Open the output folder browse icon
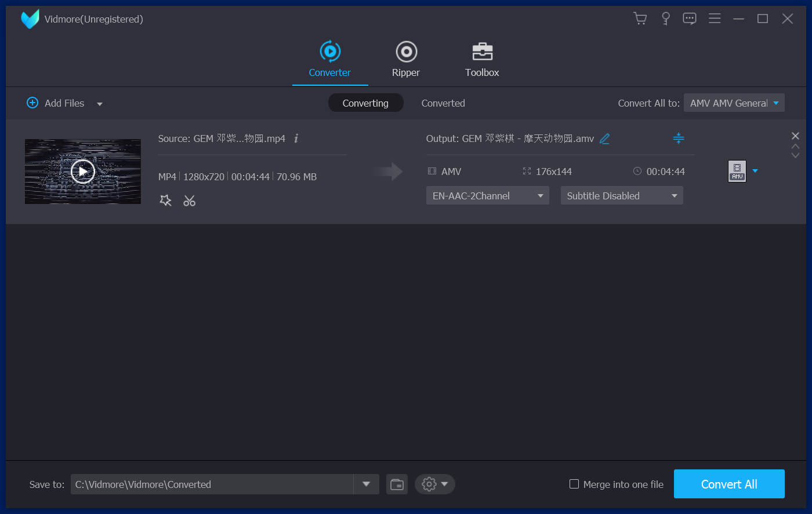 pyautogui.click(x=397, y=484)
